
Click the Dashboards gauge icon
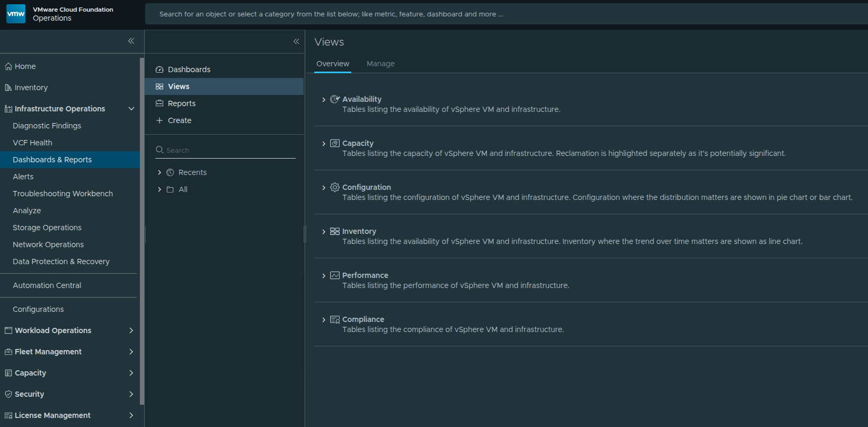[160, 69]
